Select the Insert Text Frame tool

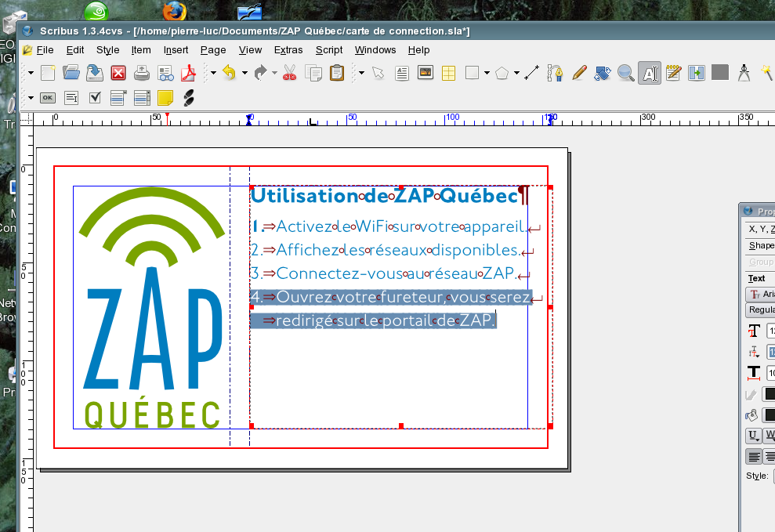(x=402, y=73)
